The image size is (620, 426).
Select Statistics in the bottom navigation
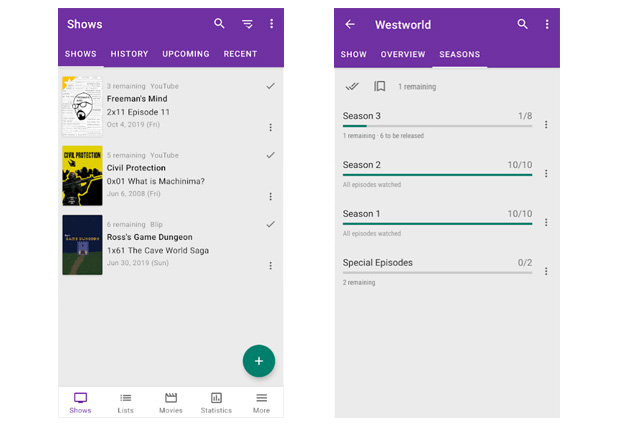click(x=216, y=403)
